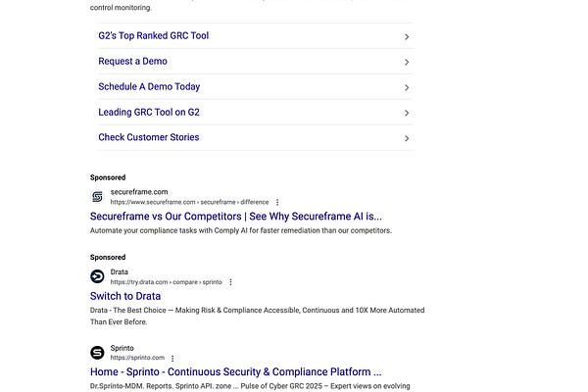This screenshot has height=392, width=588.
Task: Open the Leading GRC Tool on G2 sitelink
Action: (149, 112)
